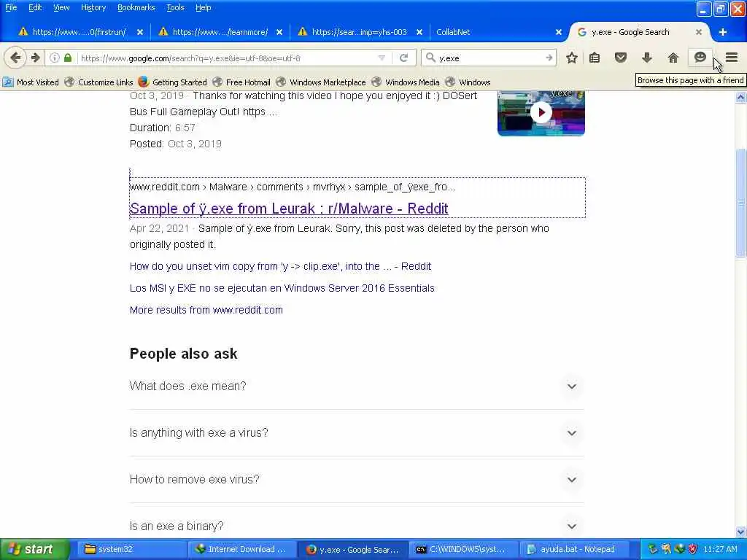Open Free Hotmail bookmark

[241, 82]
